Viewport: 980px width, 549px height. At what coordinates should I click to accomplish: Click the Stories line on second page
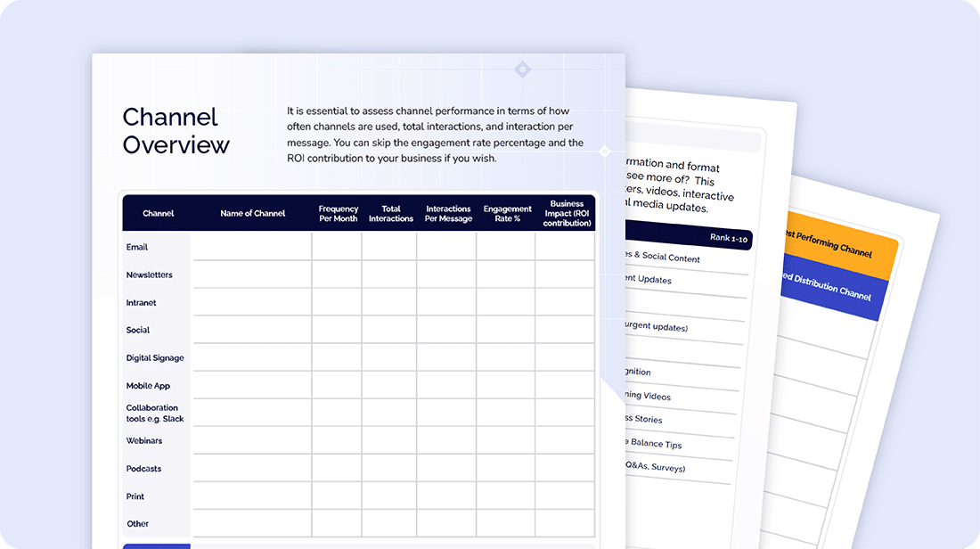pyautogui.click(x=644, y=419)
